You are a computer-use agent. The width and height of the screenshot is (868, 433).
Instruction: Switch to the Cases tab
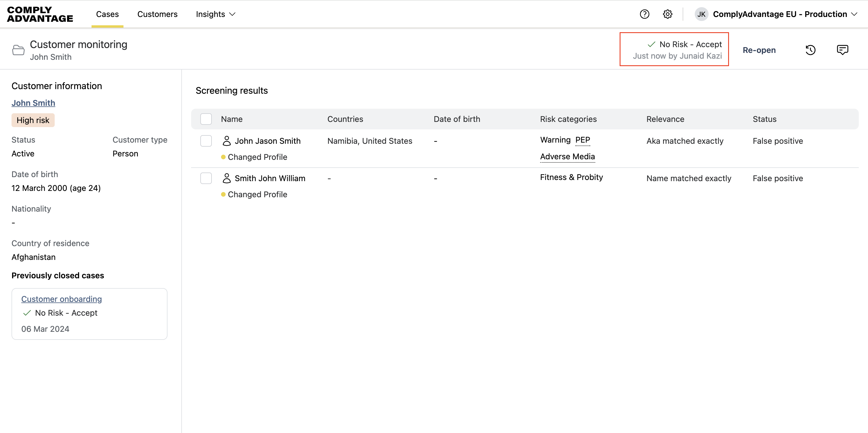pos(107,14)
